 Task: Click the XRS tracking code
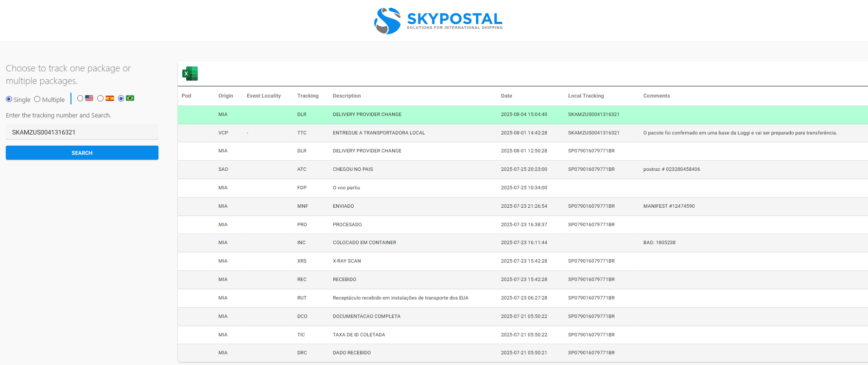coord(302,261)
